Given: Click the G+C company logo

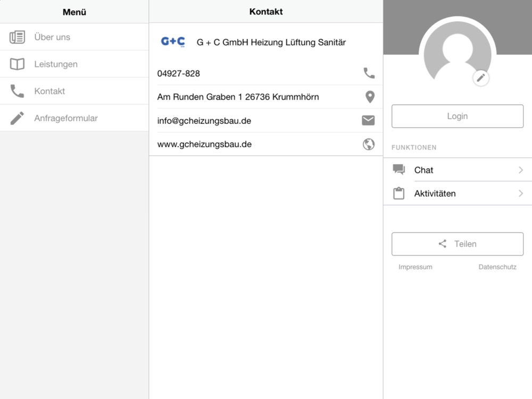Looking at the screenshot, I should click(173, 41).
